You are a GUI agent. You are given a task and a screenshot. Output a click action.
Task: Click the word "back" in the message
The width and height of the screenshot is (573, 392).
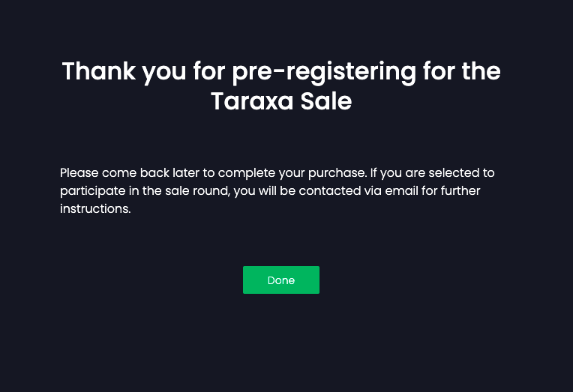tap(154, 173)
